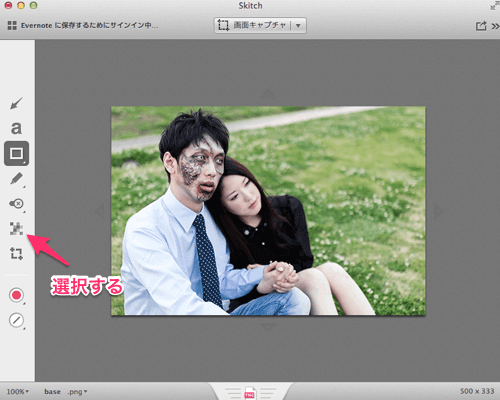Viewport: 500px width, 400px height.
Task: Open the .png file format dropdown
Action: click(77, 392)
